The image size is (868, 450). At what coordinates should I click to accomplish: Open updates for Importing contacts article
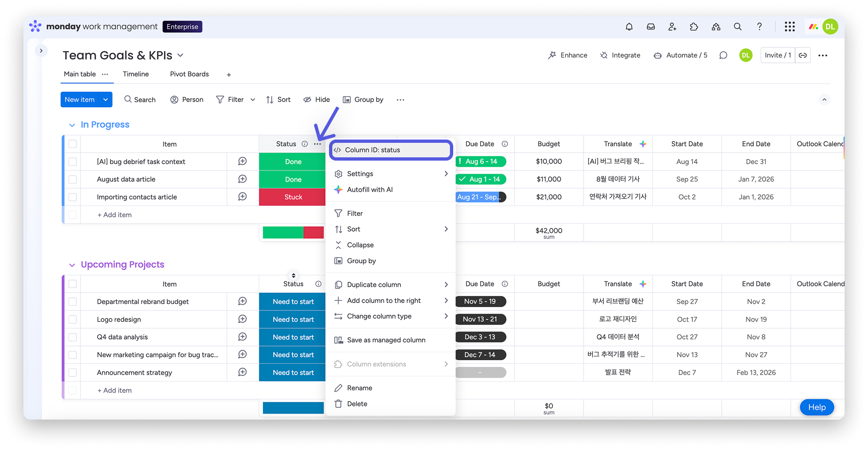click(x=242, y=197)
